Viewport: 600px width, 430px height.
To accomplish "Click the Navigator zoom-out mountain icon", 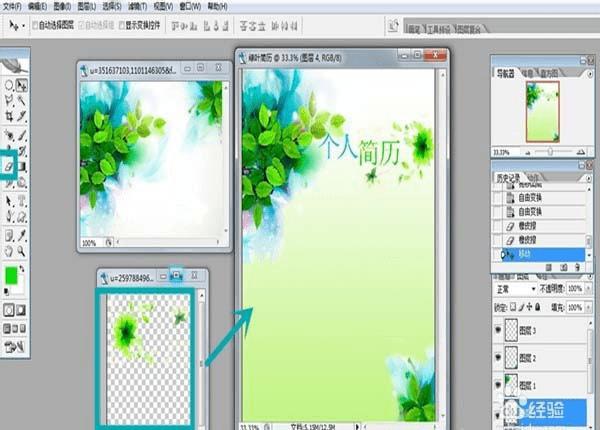I will pyautogui.click(x=528, y=153).
